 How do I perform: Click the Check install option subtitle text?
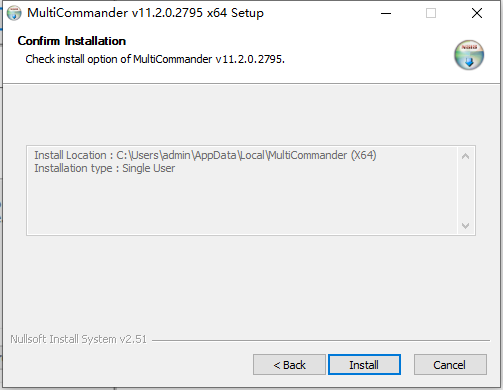click(x=155, y=59)
